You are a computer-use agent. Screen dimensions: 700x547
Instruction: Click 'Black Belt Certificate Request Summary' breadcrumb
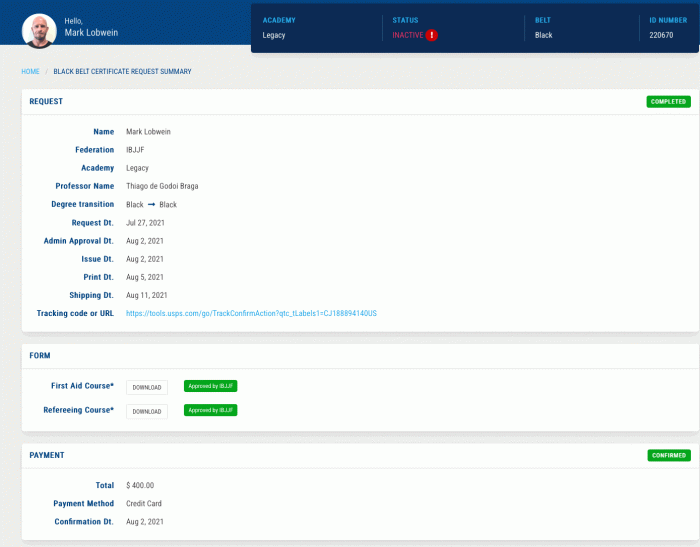coord(122,71)
